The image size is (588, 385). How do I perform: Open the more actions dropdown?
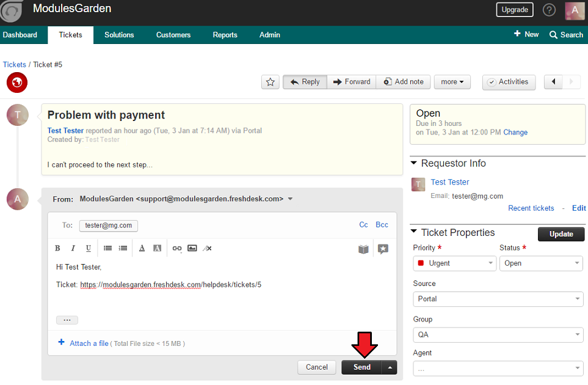tap(452, 82)
